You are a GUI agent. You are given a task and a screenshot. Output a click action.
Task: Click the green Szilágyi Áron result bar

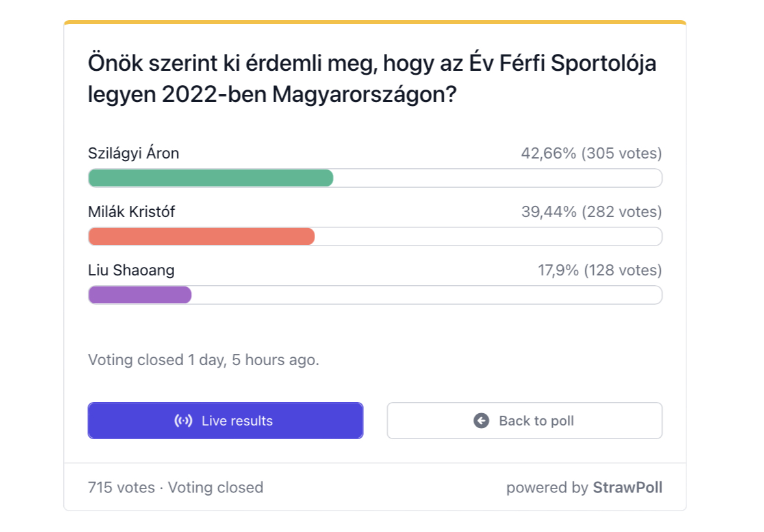(x=210, y=178)
